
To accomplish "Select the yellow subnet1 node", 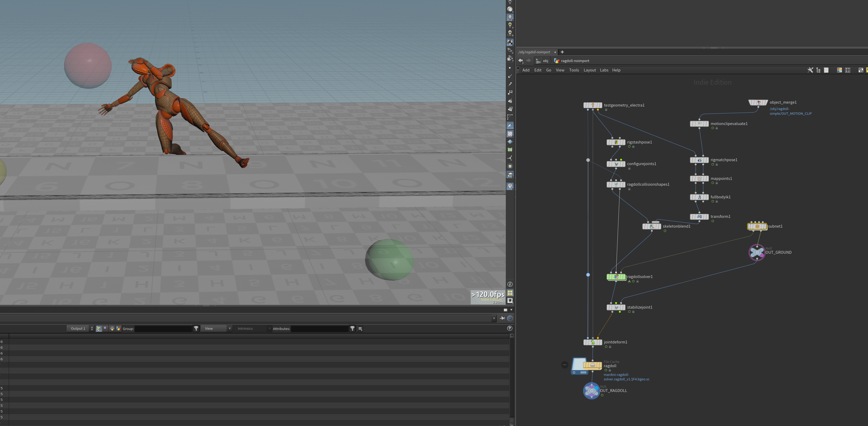I will 757,226.
